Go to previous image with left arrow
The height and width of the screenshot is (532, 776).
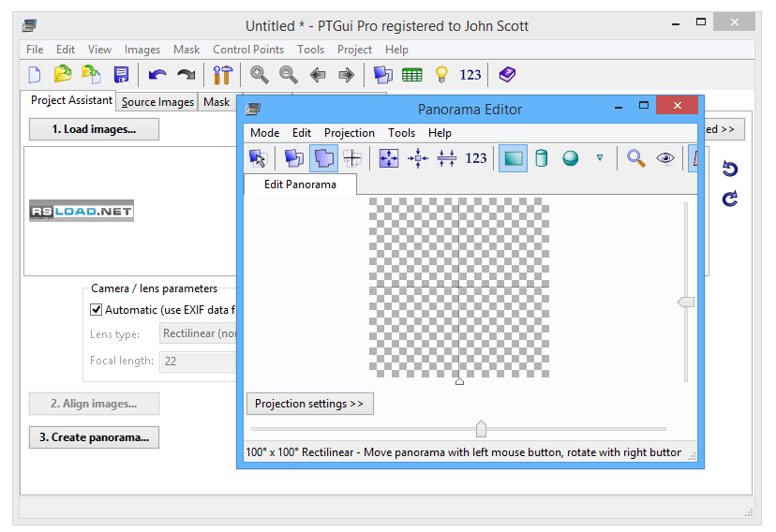coord(317,75)
